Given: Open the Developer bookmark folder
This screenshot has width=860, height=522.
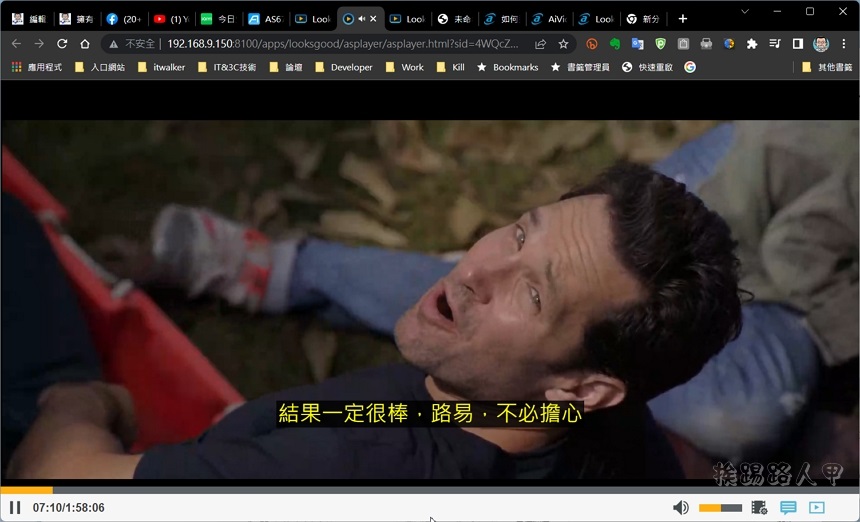Looking at the screenshot, I should (344, 67).
